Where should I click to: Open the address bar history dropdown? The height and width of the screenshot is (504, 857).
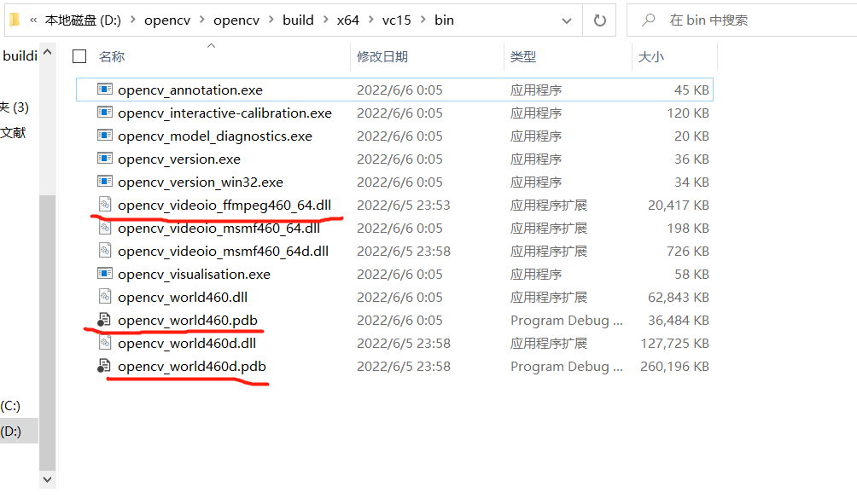(567, 20)
